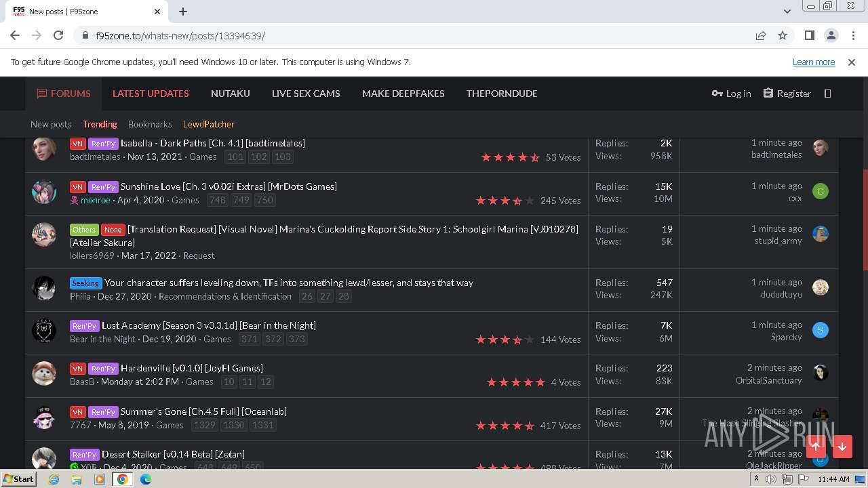
Task: Bookmark this tab with star icon
Action: tap(783, 35)
